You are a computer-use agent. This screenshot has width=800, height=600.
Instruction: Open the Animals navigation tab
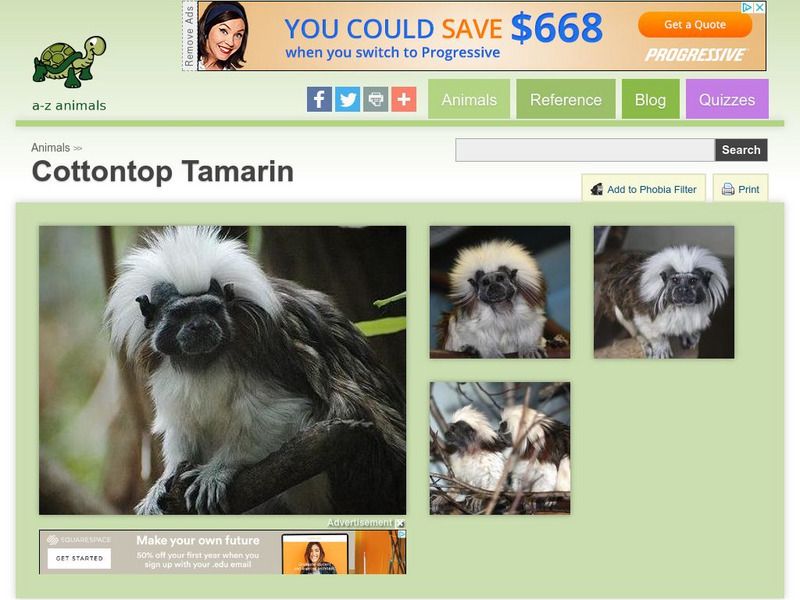pyautogui.click(x=469, y=99)
